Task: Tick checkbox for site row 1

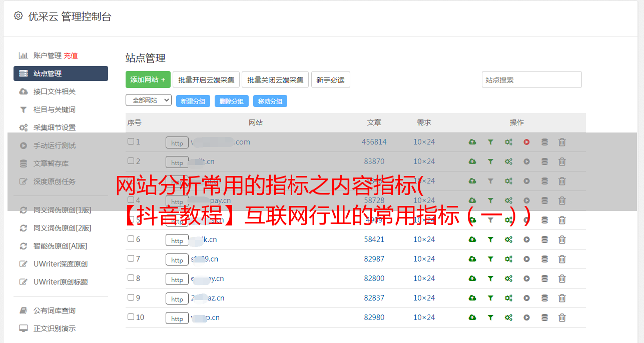Action: pyautogui.click(x=131, y=141)
